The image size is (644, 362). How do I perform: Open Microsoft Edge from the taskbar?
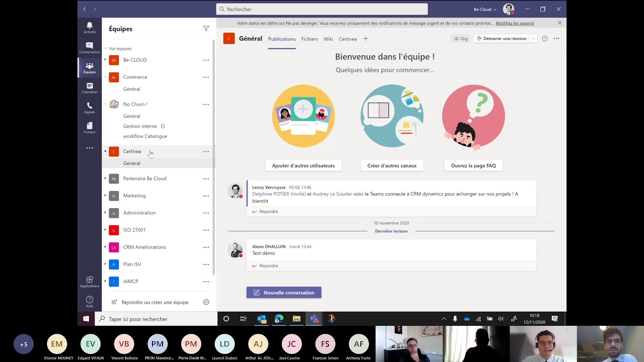279,319
